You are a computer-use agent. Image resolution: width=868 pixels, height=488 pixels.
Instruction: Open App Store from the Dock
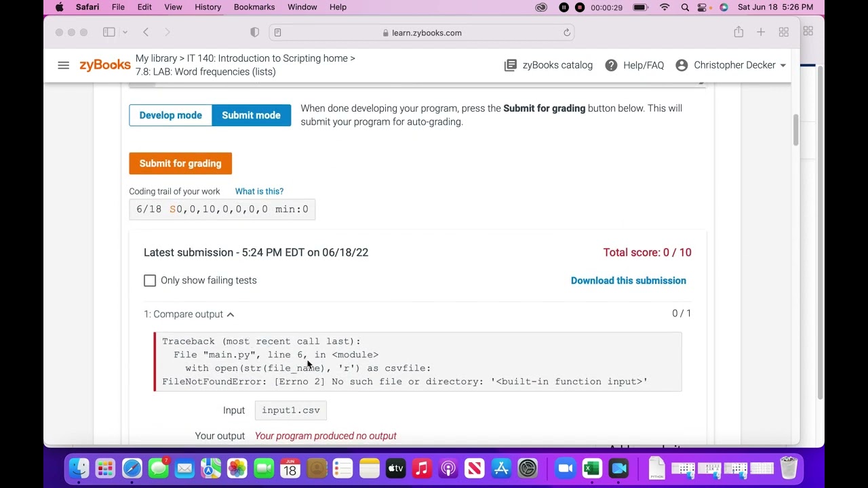pyautogui.click(x=501, y=468)
